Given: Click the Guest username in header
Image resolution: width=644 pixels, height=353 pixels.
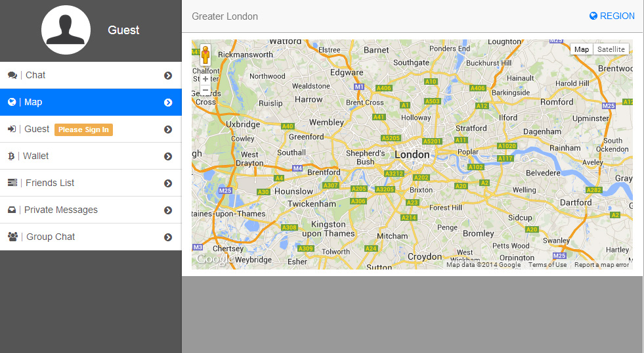Looking at the screenshot, I should point(123,30).
